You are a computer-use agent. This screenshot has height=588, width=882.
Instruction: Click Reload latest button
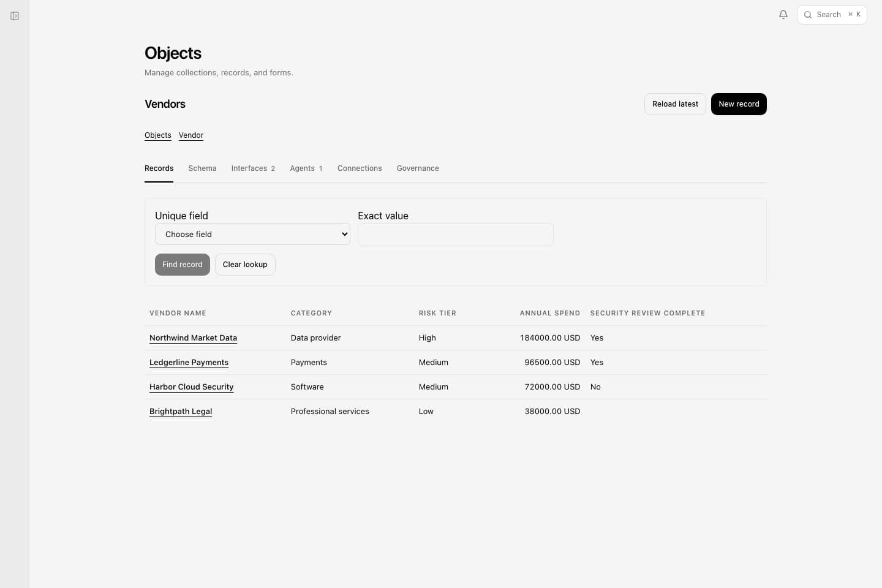(x=675, y=104)
